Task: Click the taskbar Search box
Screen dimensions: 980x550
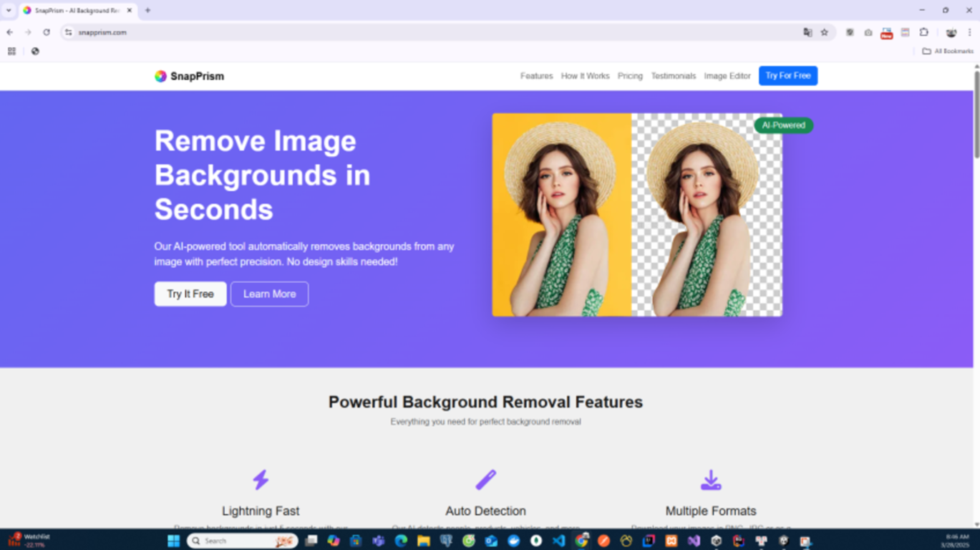Action: point(243,541)
